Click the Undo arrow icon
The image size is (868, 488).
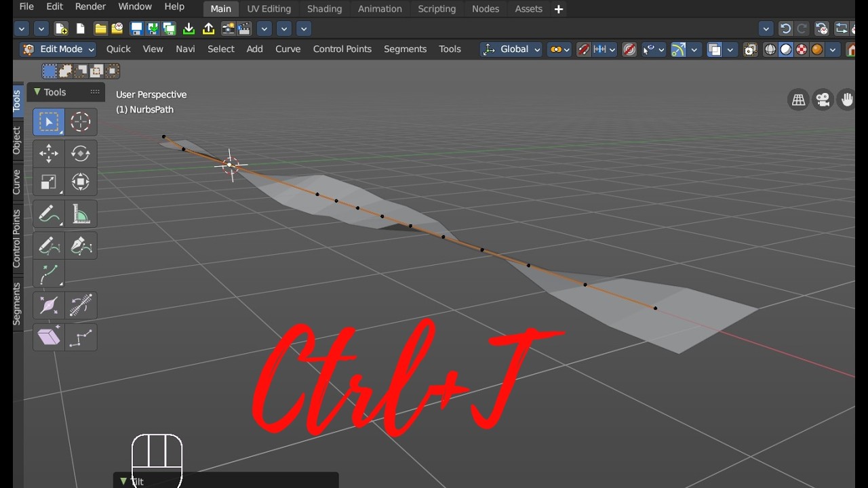[785, 28]
